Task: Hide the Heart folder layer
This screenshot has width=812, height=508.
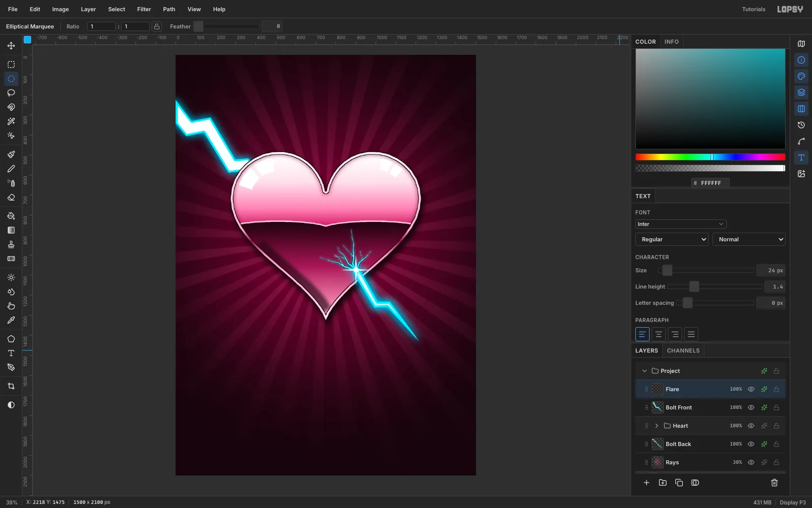Action: click(x=751, y=426)
